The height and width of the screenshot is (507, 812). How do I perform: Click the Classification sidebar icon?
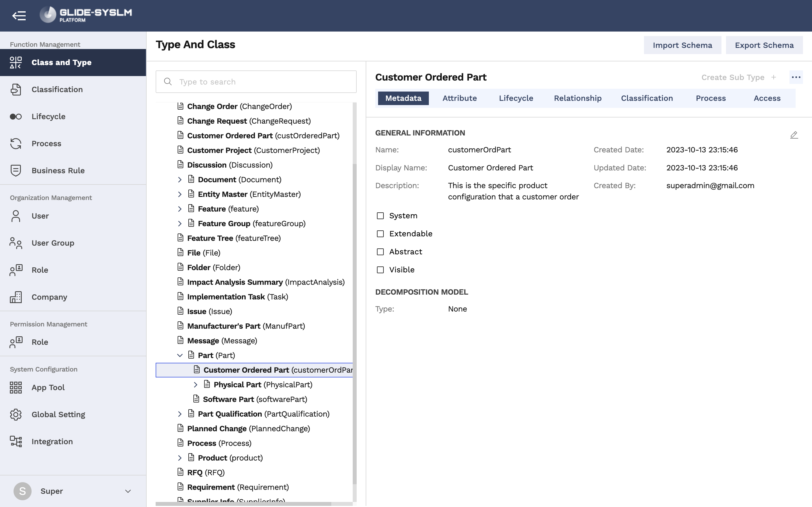(x=16, y=90)
